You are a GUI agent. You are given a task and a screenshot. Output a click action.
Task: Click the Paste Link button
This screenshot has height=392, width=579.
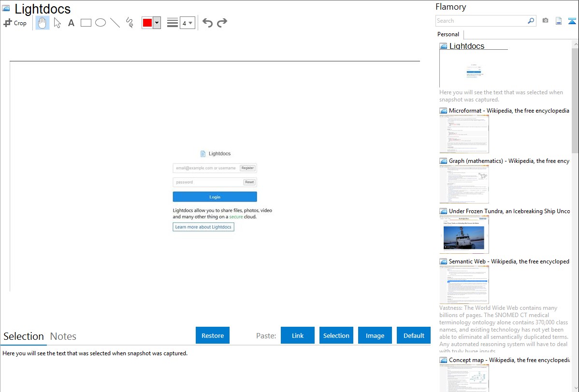coord(298,335)
